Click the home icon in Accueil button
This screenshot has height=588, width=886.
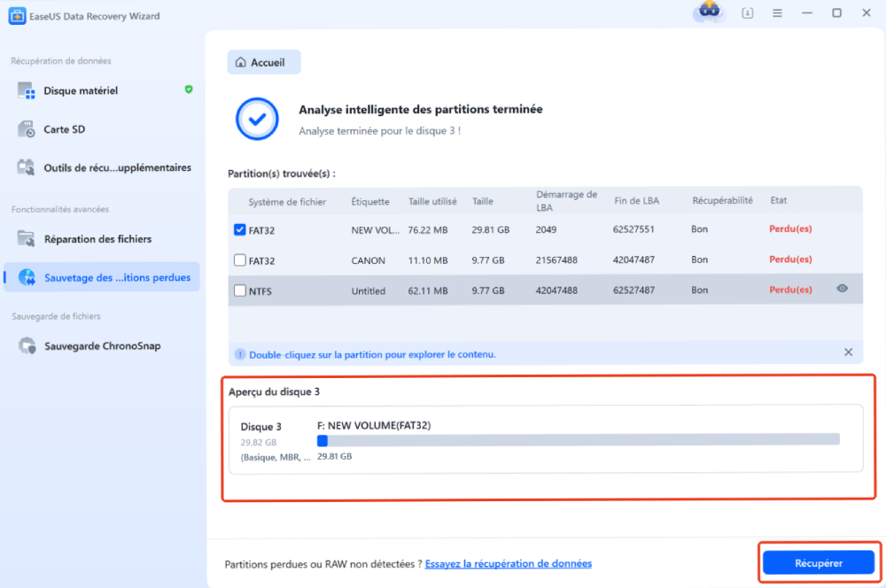tap(241, 62)
